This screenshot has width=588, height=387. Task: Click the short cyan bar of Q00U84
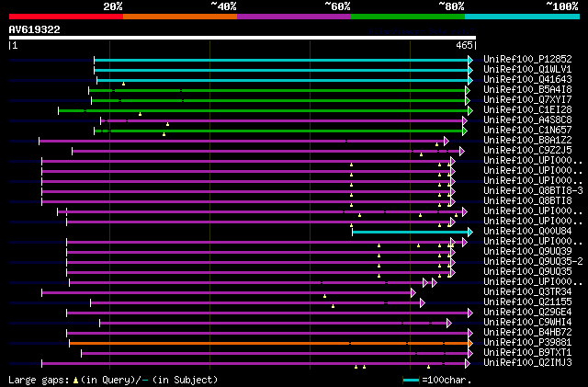pyautogui.click(x=411, y=233)
